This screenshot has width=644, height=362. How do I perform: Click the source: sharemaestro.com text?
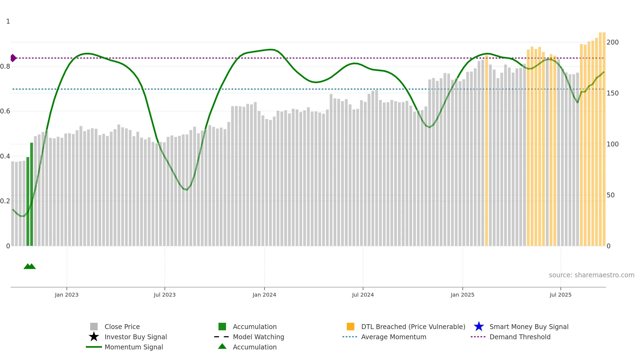tap(592, 275)
